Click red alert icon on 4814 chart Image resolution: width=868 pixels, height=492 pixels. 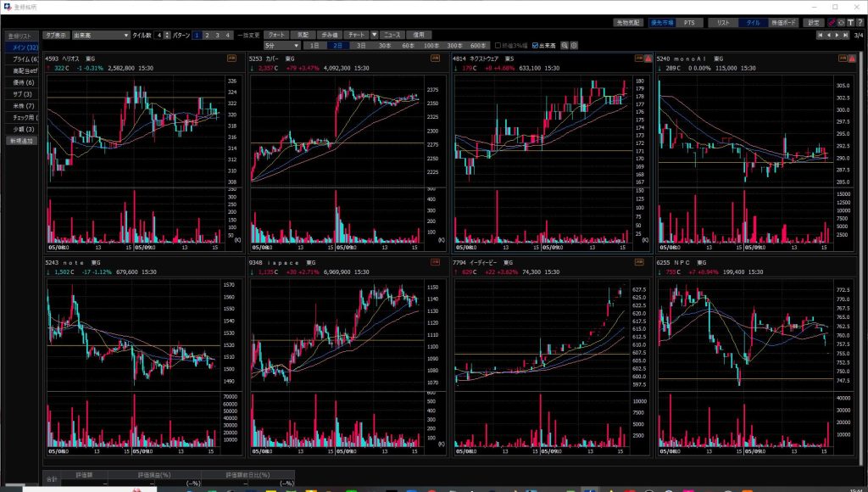click(648, 59)
